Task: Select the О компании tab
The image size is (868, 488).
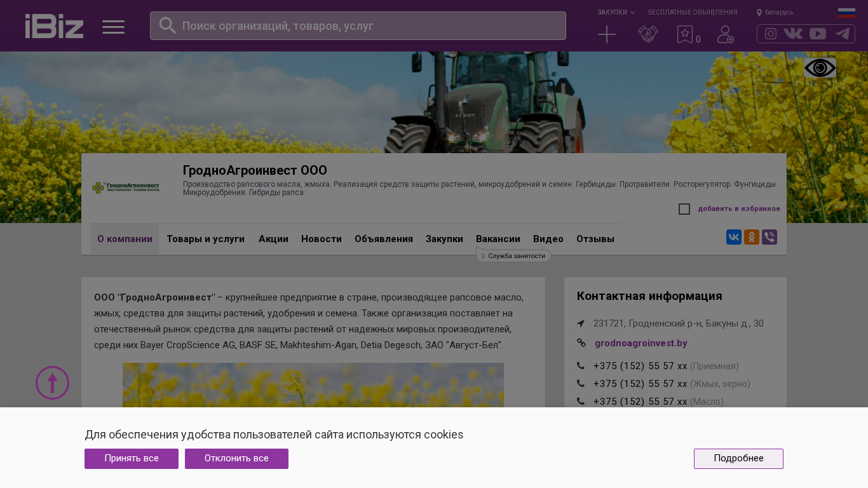Action: (x=125, y=239)
